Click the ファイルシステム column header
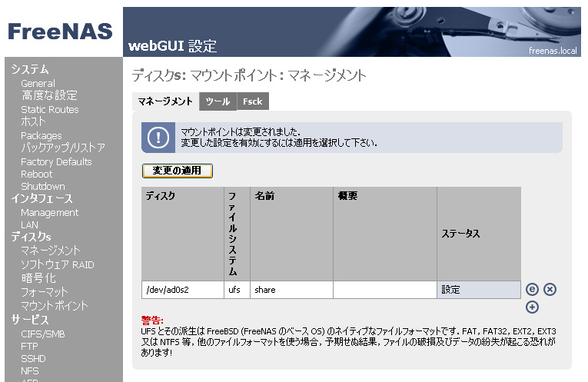The width and height of the screenshot is (588, 382). (x=237, y=234)
